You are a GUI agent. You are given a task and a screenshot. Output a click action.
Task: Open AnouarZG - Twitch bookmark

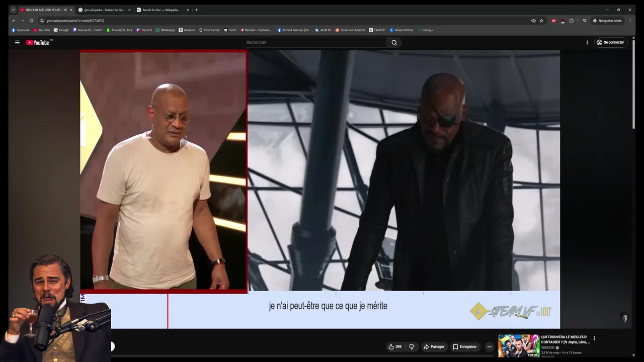click(x=88, y=30)
